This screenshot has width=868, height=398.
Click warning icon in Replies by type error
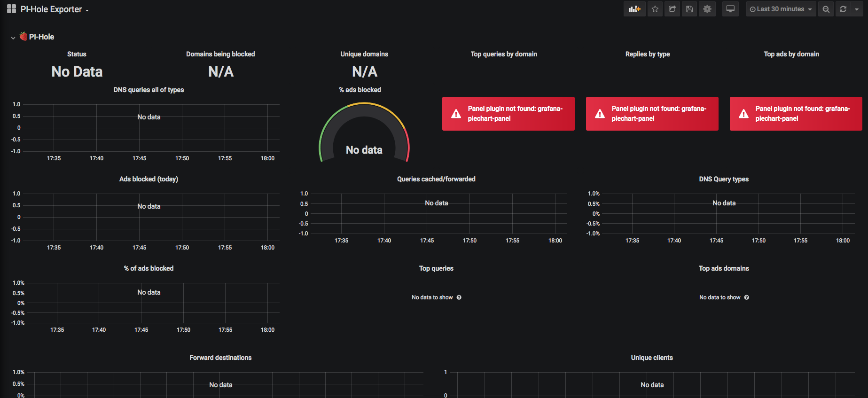click(x=600, y=114)
